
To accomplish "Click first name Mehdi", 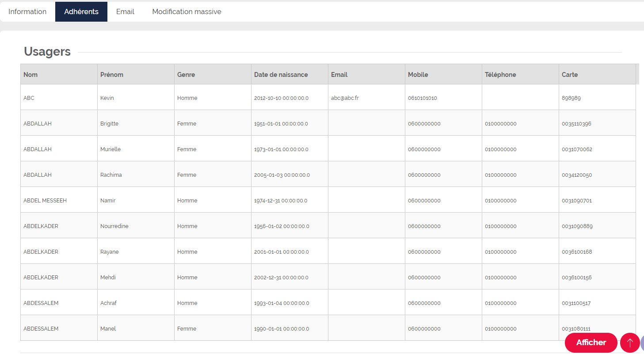I will (x=108, y=278).
